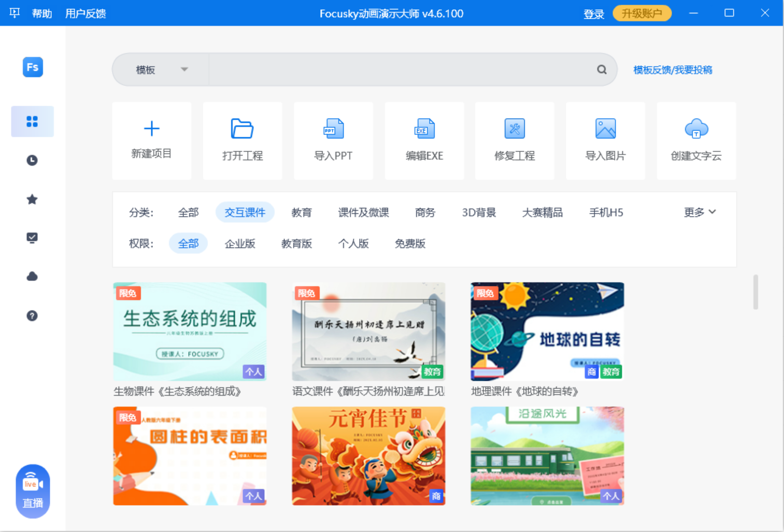Open 圆柱的表面积 template thumbnail
This screenshot has height=532, width=784.
190,456
